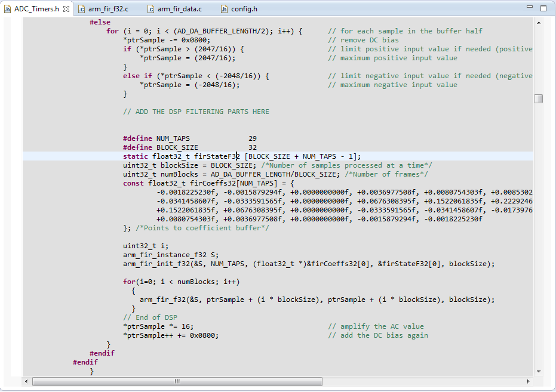The width and height of the screenshot is (556, 392).
Task: Click the coefficient row starting '-0.0341458607f'
Action: [345, 201]
